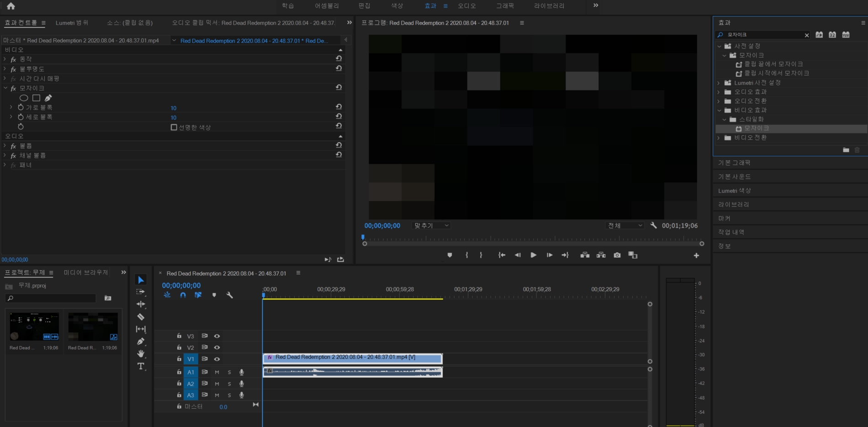The width and height of the screenshot is (868, 427).
Task: Play the program monitor video
Action: click(x=533, y=255)
